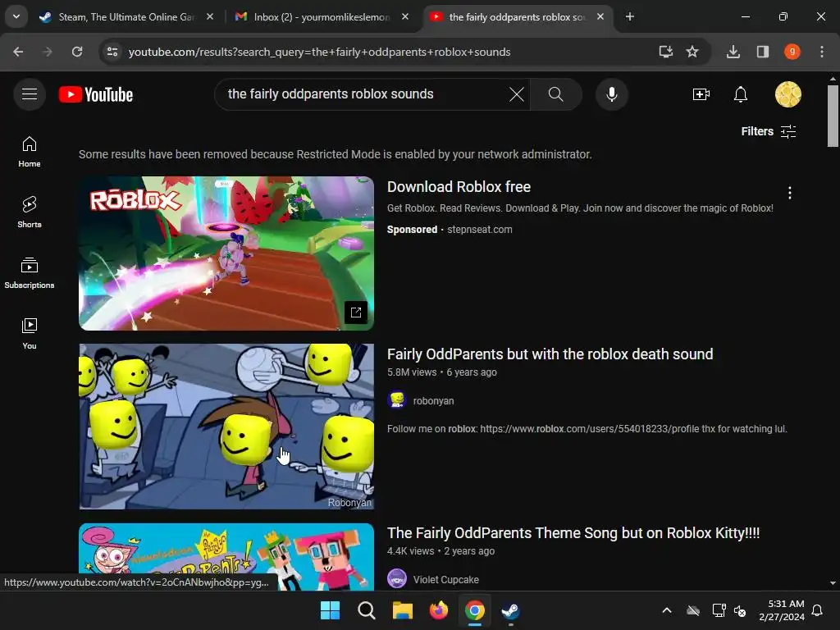840x630 pixels.
Task: Close the Gmail Inbox tab
Action: pos(405,17)
